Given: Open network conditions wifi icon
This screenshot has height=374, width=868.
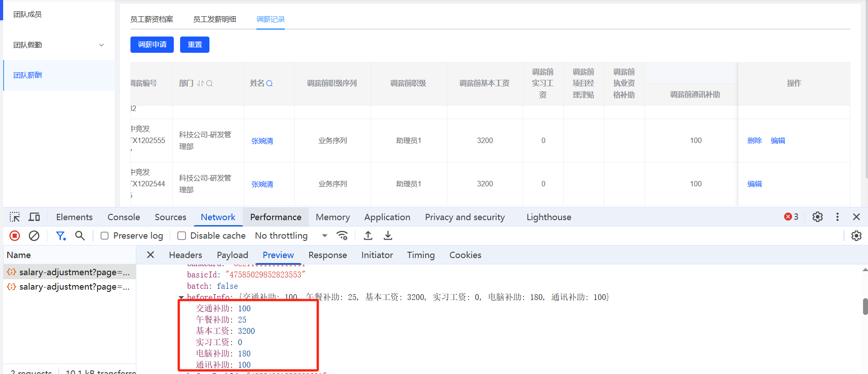Looking at the screenshot, I should click(x=342, y=235).
